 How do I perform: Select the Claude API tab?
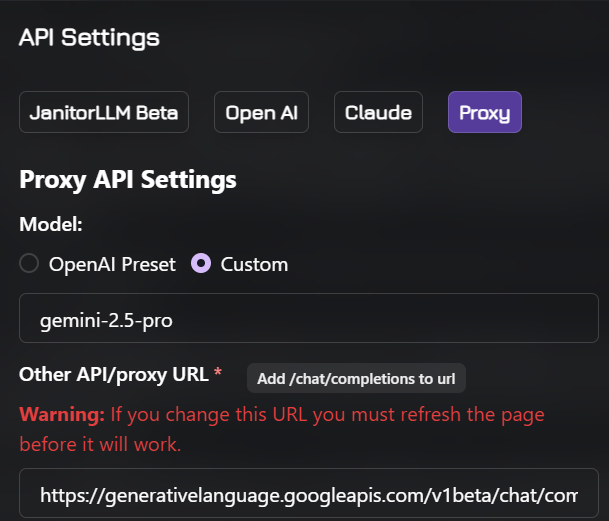(378, 112)
